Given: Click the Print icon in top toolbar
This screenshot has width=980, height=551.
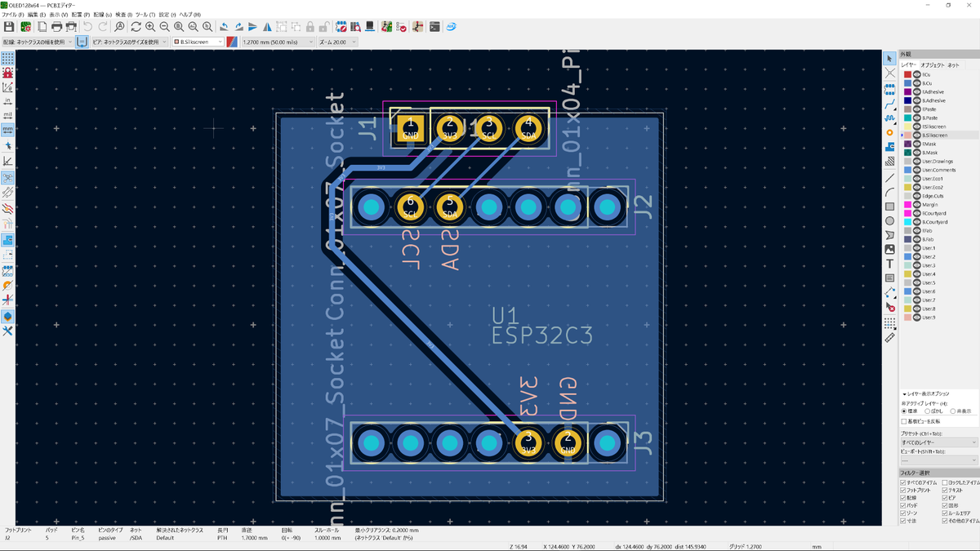Looking at the screenshot, I should tap(57, 27).
